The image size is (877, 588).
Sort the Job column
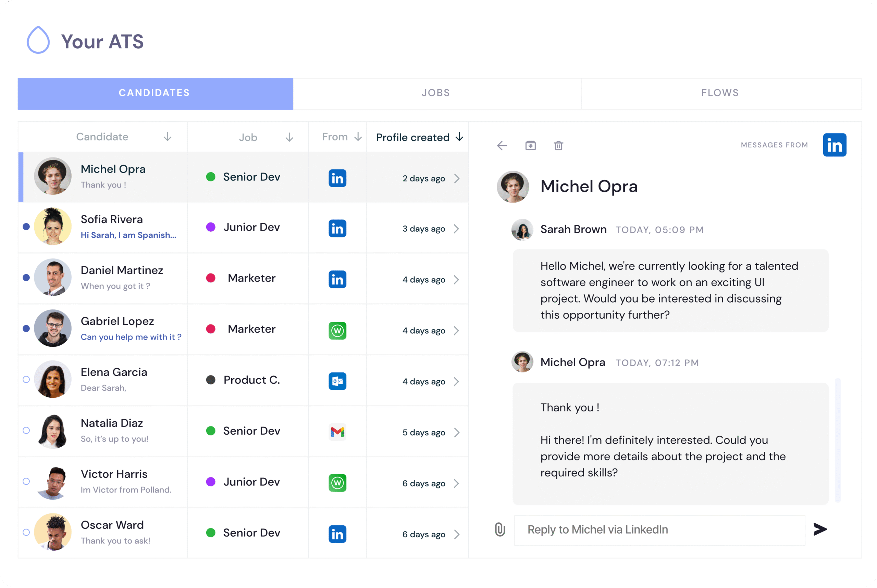(289, 137)
